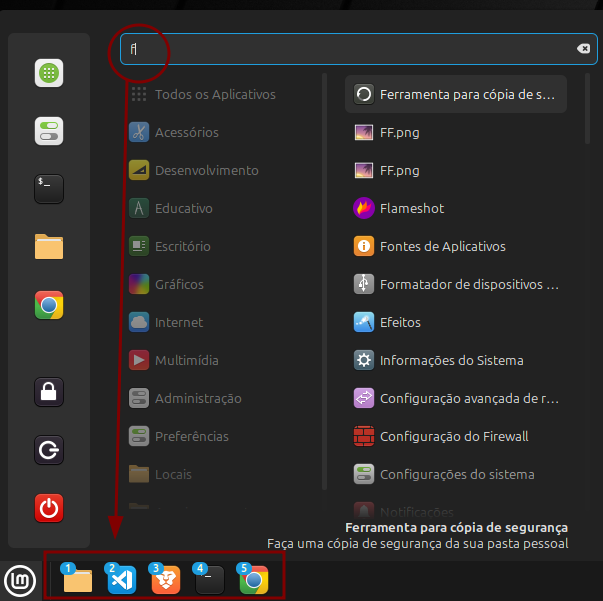Open the system settings toggle icon in the sidebar
Viewport: 603px width, 601px height.
click(x=49, y=131)
